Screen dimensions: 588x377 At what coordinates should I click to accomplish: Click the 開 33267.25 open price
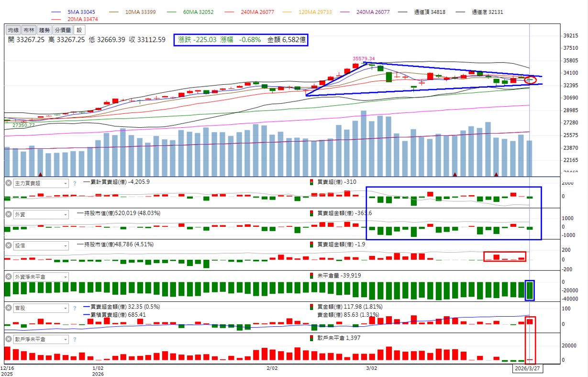click(x=26, y=40)
